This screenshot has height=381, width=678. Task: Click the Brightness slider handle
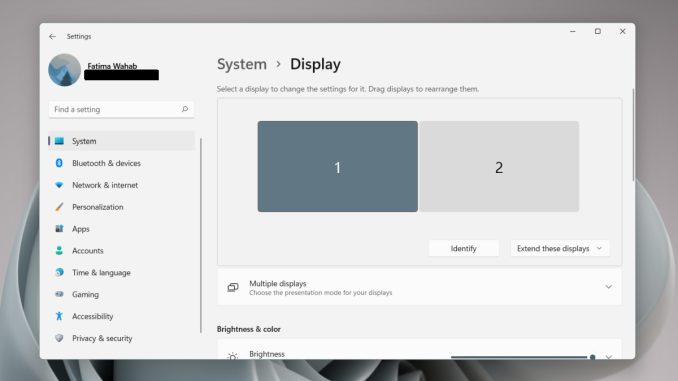[x=592, y=357]
